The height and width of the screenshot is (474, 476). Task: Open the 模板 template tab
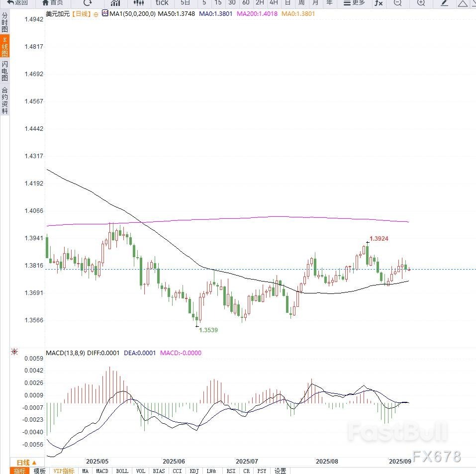pyautogui.click(x=39, y=471)
